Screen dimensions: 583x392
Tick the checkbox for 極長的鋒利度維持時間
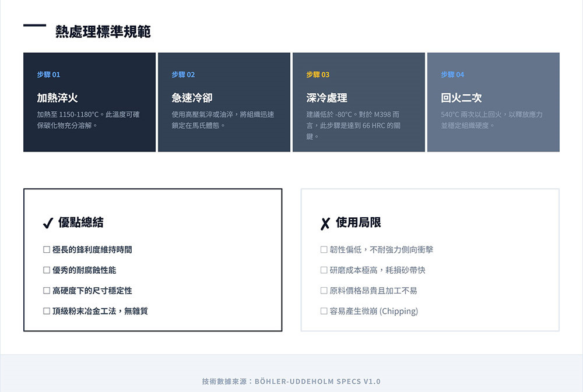tap(46, 250)
